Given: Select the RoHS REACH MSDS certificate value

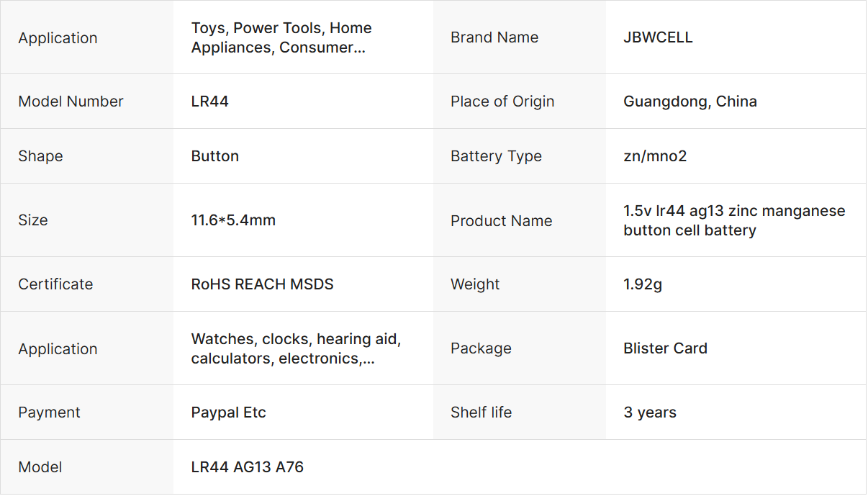Looking at the screenshot, I should click(x=262, y=284).
